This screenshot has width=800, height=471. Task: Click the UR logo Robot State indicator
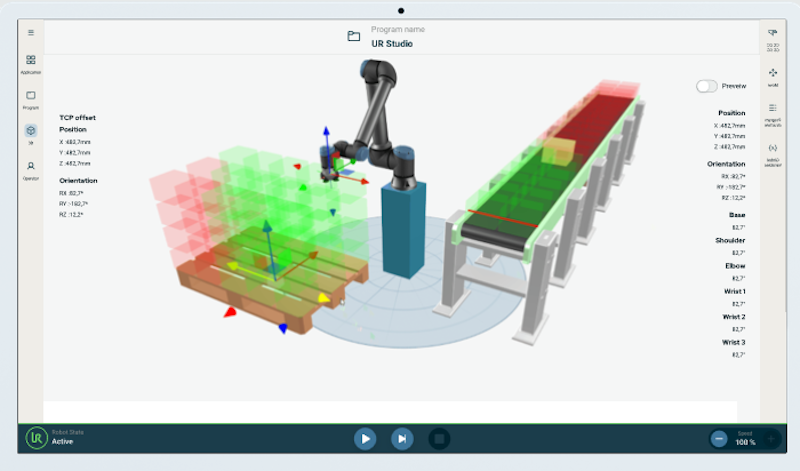pyautogui.click(x=36, y=438)
